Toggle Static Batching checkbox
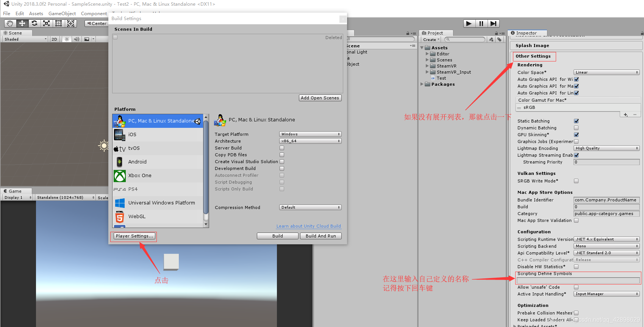Viewport: 644px width, 327px height. coord(576,121)
